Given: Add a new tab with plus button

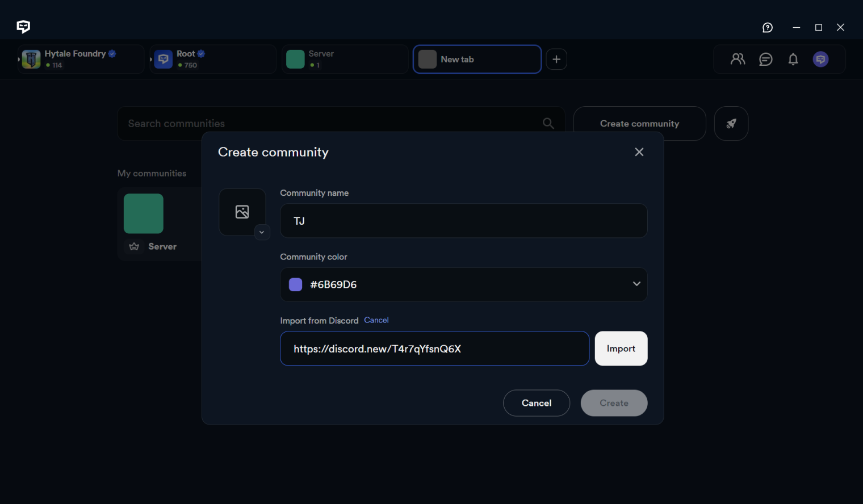Looking at the screenshot, I should point(556,59).
